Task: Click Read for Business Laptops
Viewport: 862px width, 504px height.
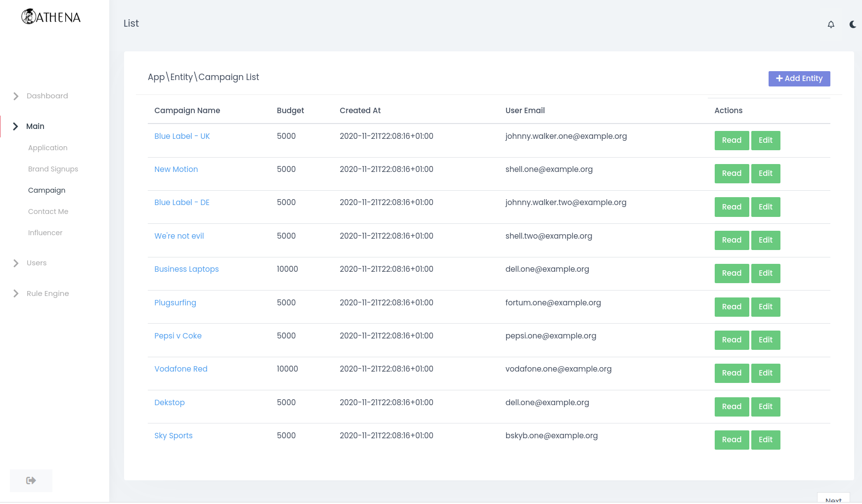Action: (732, 273)
